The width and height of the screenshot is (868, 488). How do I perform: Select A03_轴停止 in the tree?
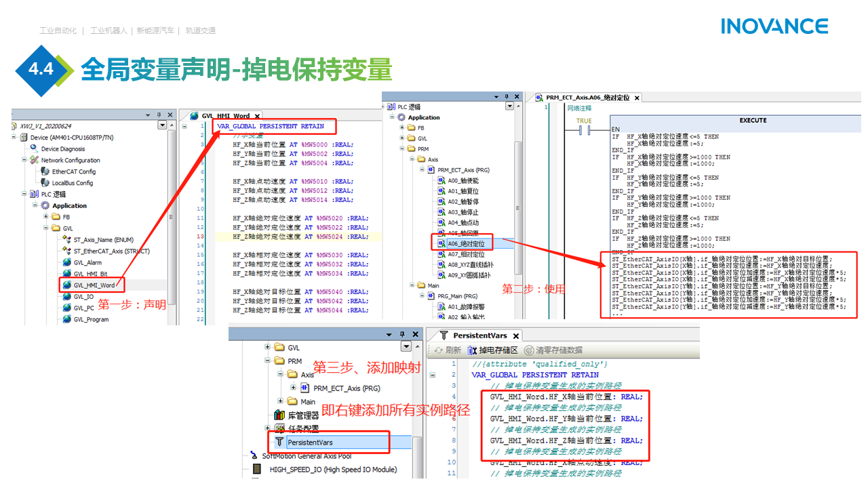point(463,212)
